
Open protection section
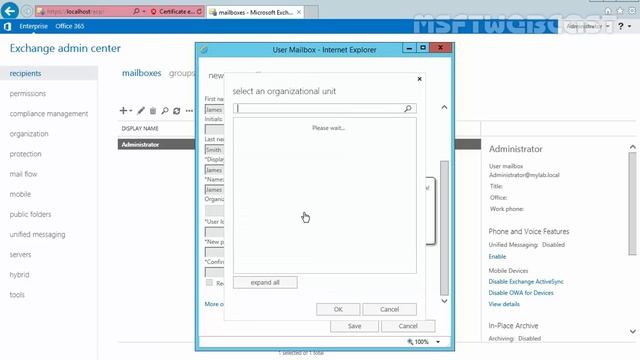coord(25,154)
